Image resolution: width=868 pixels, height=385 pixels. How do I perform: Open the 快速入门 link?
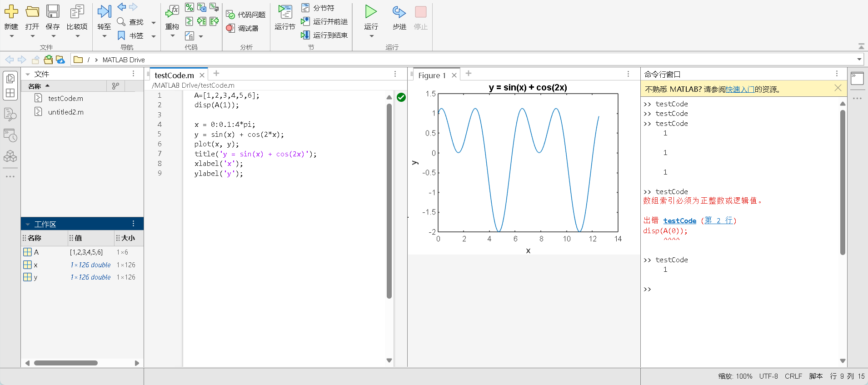click(740, 90)
